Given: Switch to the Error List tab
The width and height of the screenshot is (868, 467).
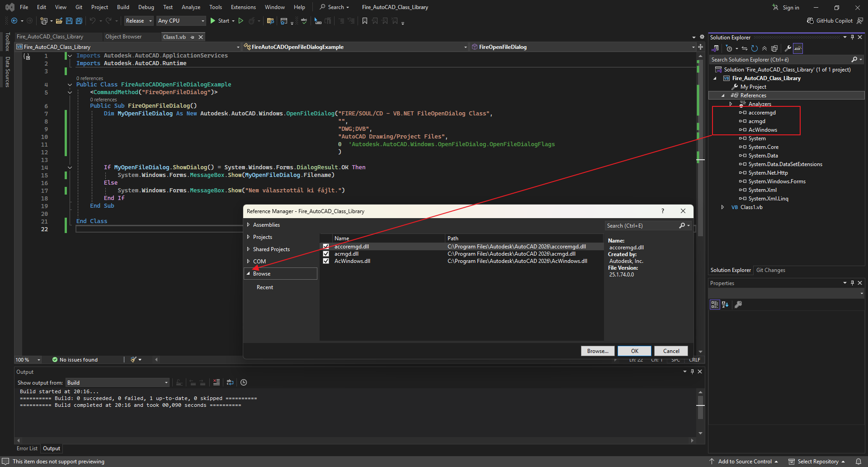Looking at the screenshot, I should click(27, 448).
